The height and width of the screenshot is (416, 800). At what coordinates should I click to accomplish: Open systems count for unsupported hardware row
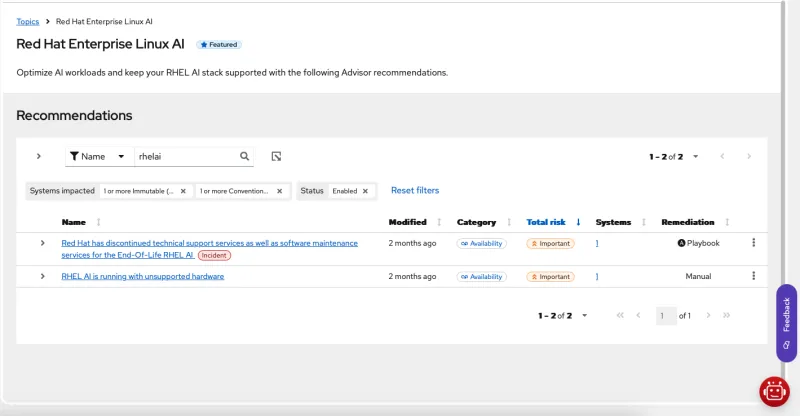(597, 277)
